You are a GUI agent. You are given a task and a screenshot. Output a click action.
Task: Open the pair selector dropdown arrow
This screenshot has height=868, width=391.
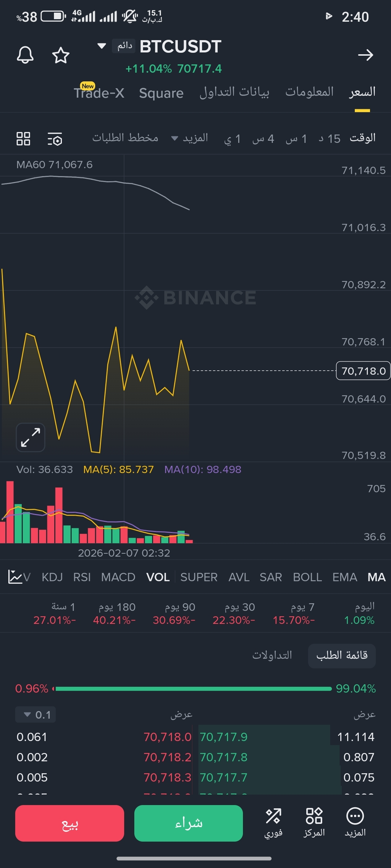102,46
